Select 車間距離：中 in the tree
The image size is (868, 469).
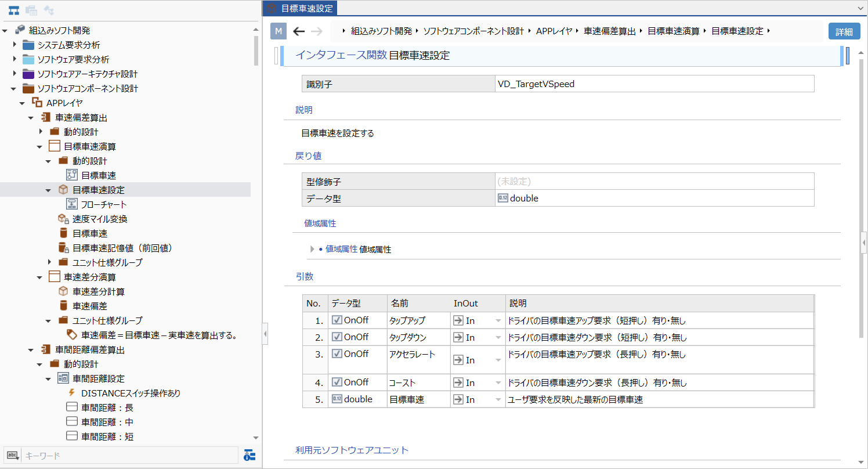coord(107,422)
